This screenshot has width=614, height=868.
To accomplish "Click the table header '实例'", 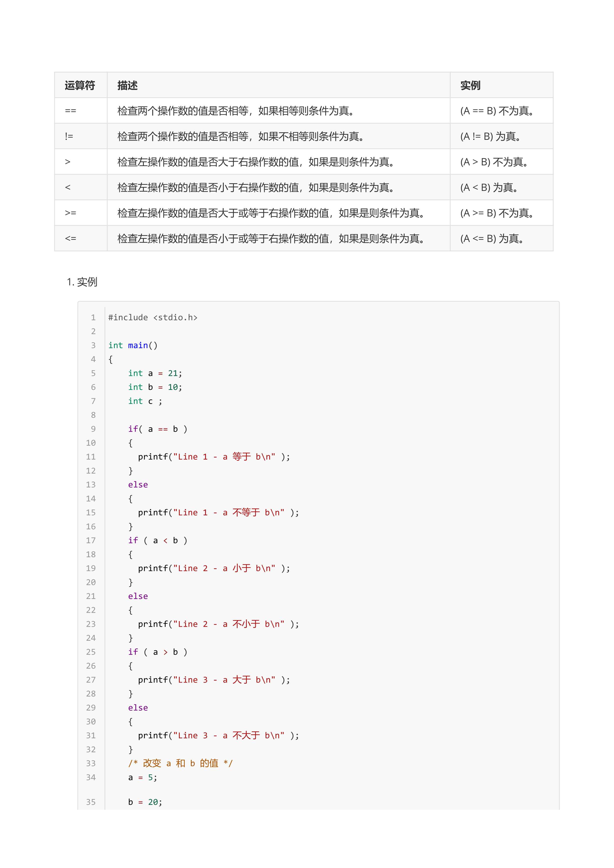I will 470,85.
